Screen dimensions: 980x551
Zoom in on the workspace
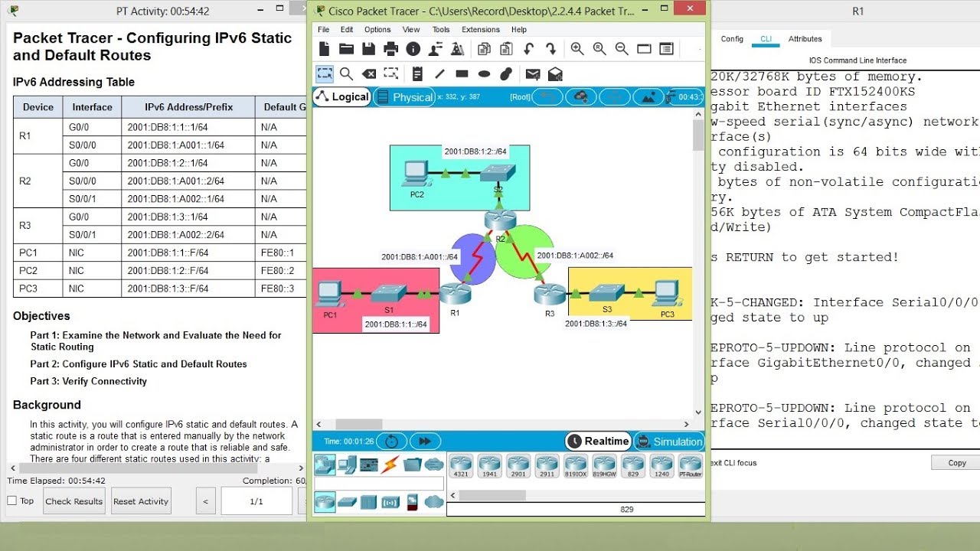coord(577,49)
